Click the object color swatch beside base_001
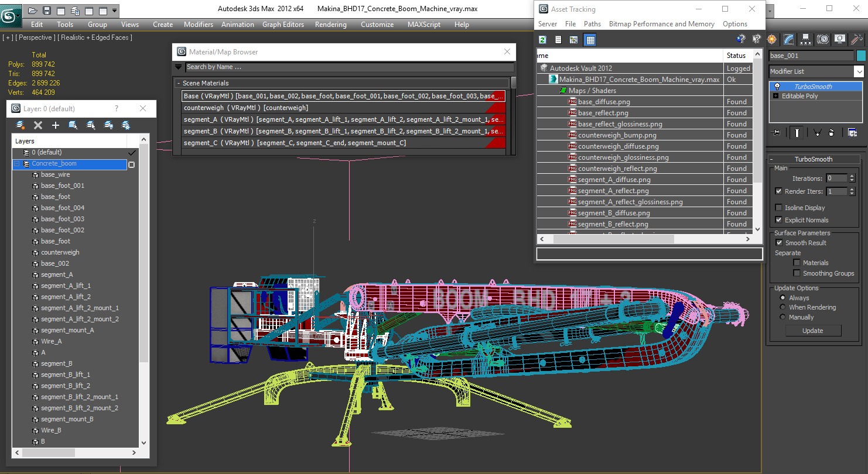The height and width of the screenshot is (474, 868). click(x=860, y=56)
